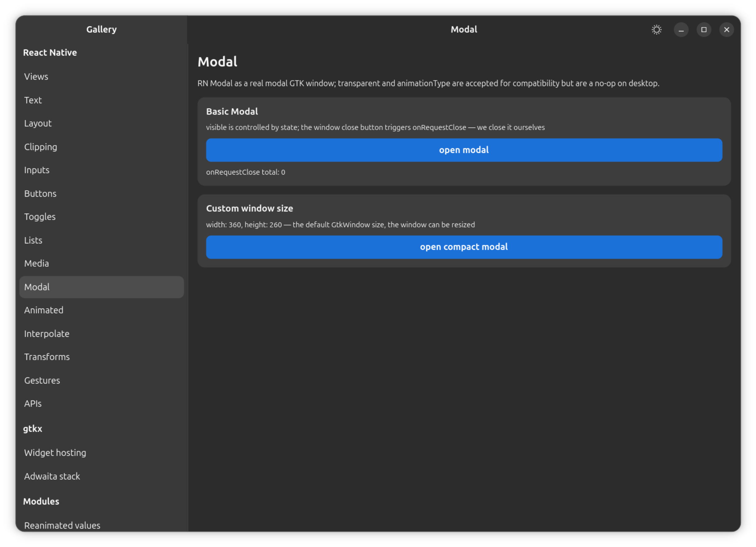Open the Layout page
The image size is (756, 547).
102,123
